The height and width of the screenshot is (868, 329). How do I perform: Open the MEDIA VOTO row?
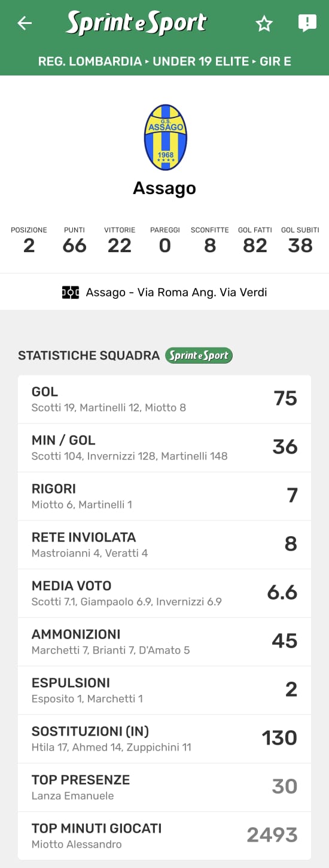[164, 593]
